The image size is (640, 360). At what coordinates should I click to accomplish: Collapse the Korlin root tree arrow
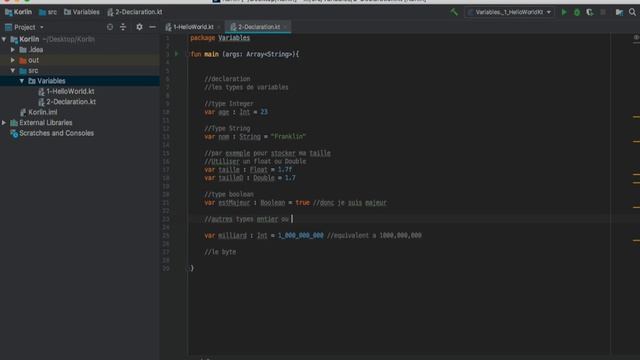point(4,39)
